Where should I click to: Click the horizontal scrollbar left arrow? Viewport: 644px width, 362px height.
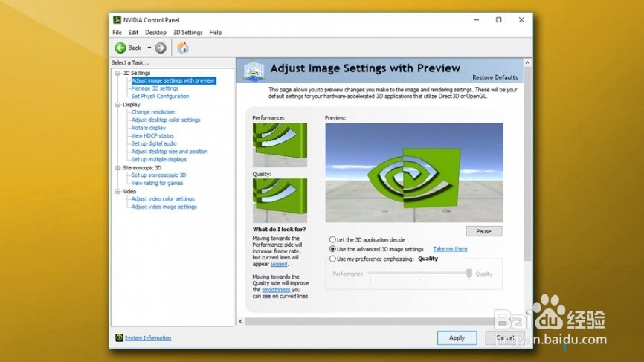[241, 321]
